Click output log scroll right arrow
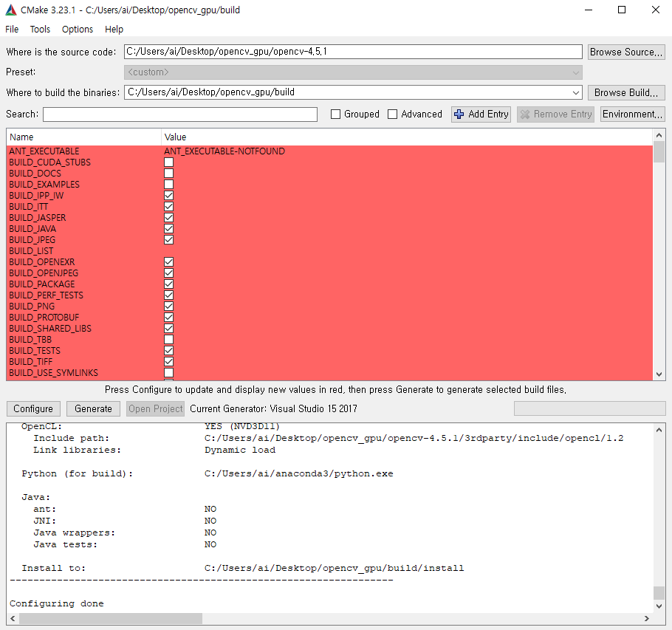This screenshot has width=672, height=630. point(647,618)
